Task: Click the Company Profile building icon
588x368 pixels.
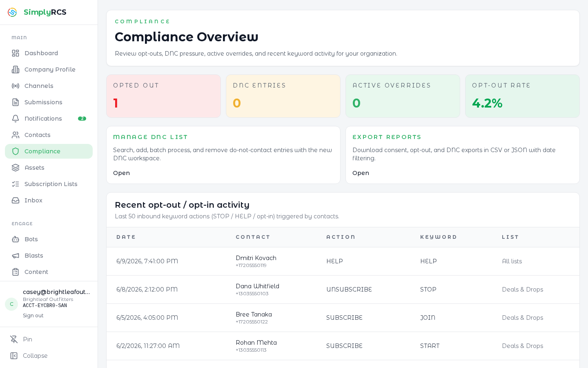Action: 16,70
